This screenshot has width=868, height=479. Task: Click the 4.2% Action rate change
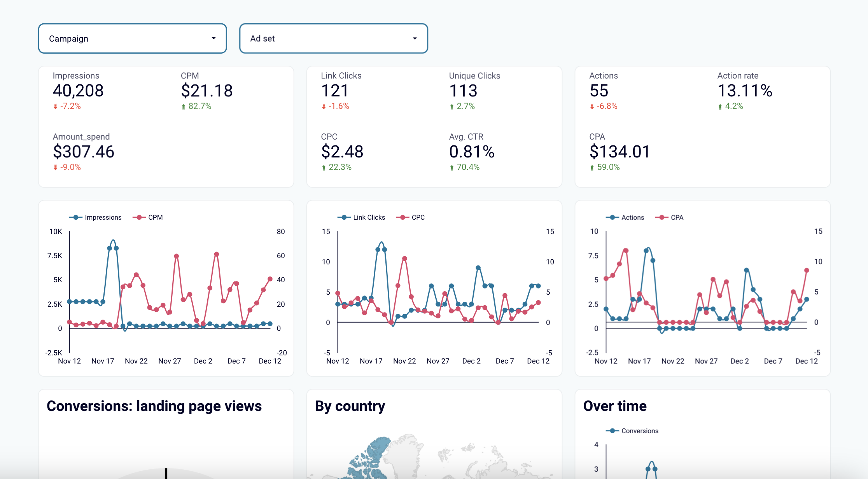point(730,106)
